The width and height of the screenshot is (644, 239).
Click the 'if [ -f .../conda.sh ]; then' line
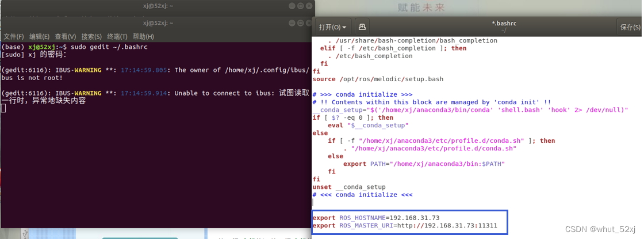point(442,141)
